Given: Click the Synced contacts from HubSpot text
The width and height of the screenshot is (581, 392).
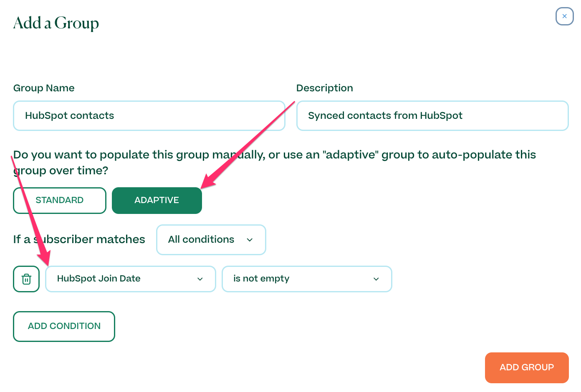Looking at the screenshot, I should [385, 116].
